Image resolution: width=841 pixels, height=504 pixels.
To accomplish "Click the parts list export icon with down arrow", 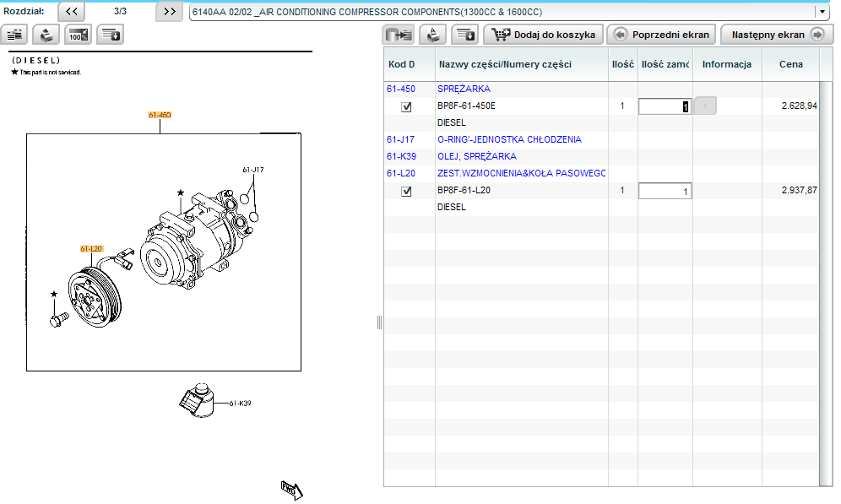I will tap(464, 35).
